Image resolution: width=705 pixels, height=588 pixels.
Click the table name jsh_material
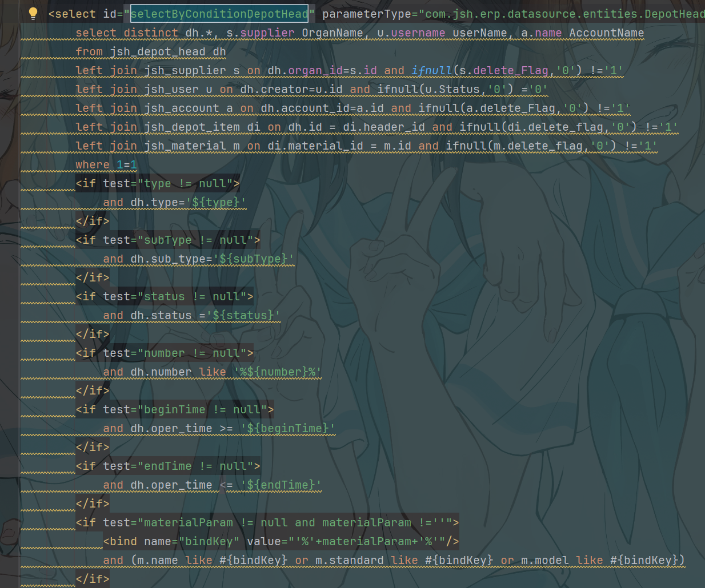click(185, 146)
